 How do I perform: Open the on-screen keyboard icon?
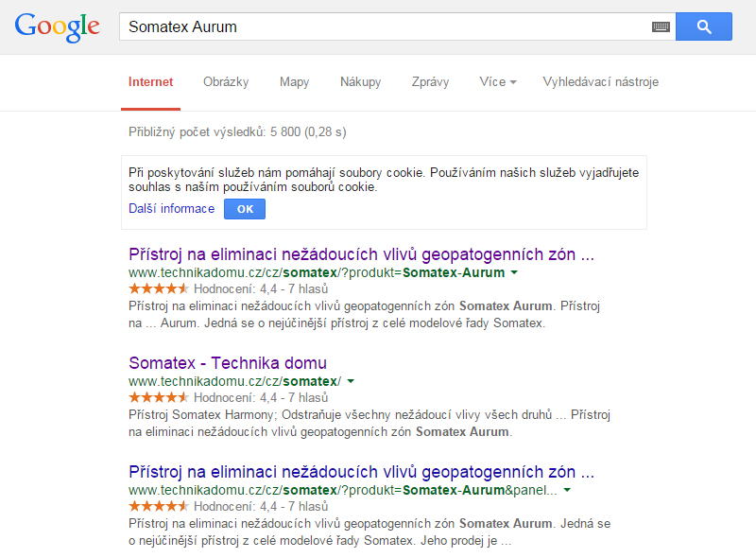click(661, 27)
